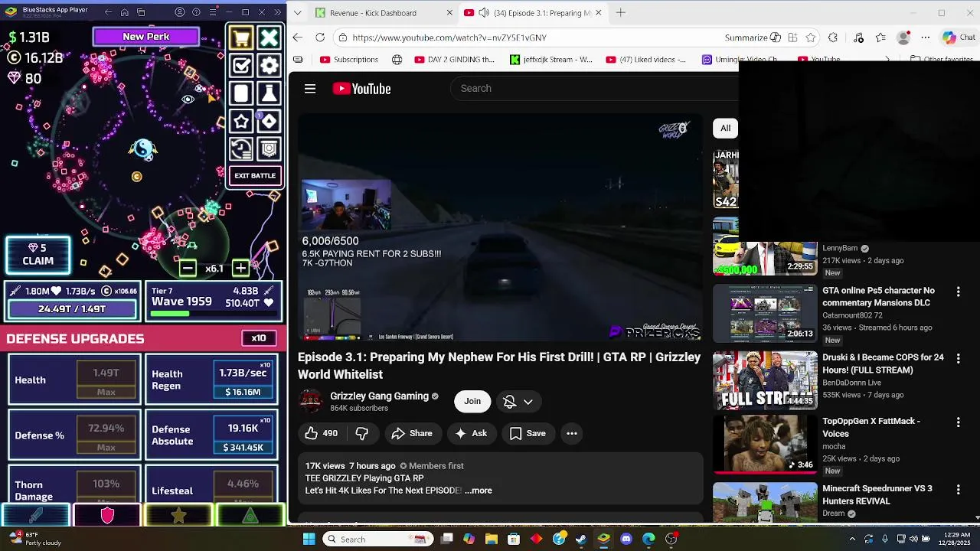980x551 pixels.
Task: Open the browser tab search dropdown
Action: [x=298, y=12]
